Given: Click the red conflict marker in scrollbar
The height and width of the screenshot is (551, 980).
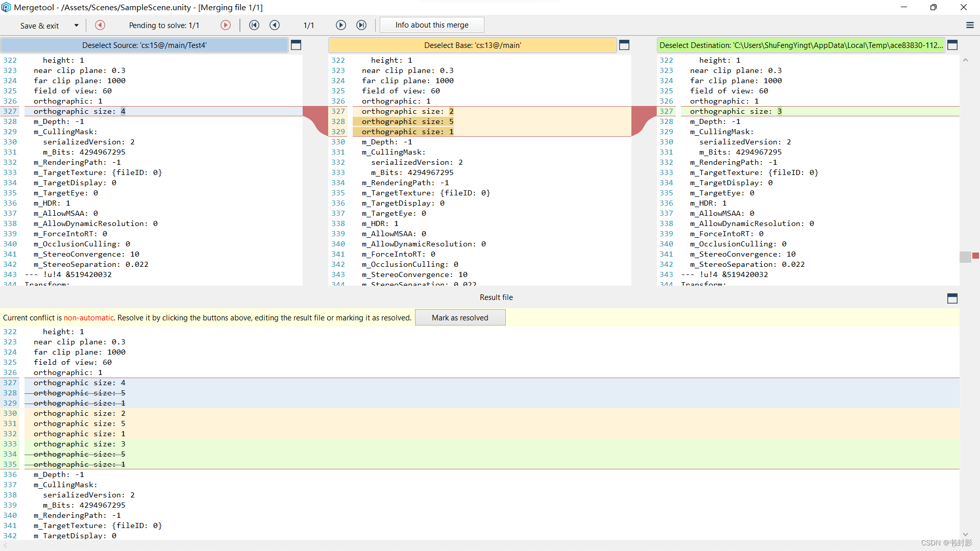Looking at the screenshot, I should 975,256.
